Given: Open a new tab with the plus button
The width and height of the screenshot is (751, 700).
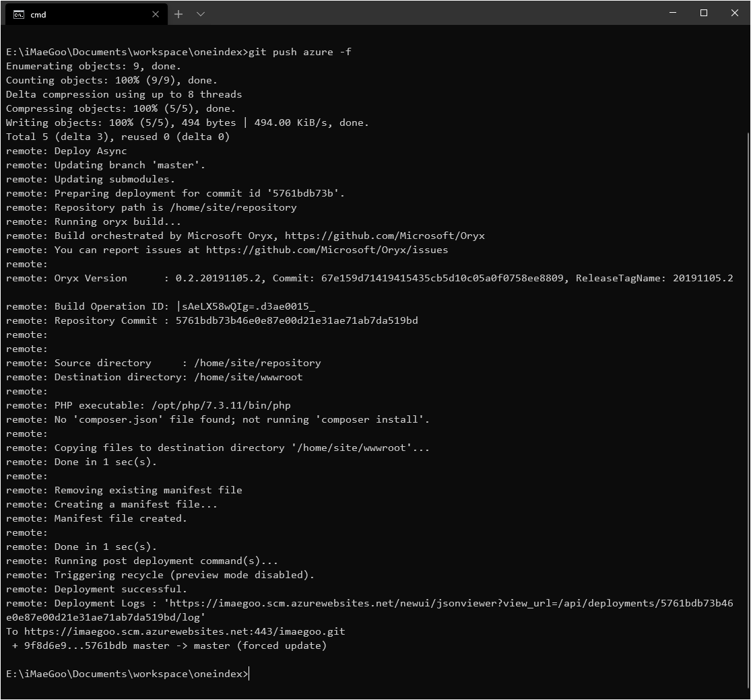Looking at the screenshot, I should [178, 14].
